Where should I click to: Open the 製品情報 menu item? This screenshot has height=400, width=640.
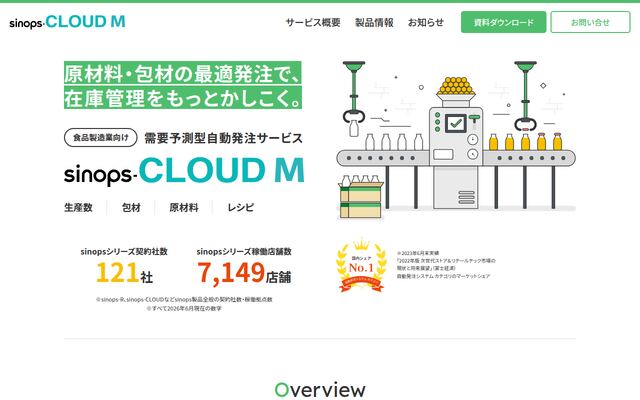(374, 22)
